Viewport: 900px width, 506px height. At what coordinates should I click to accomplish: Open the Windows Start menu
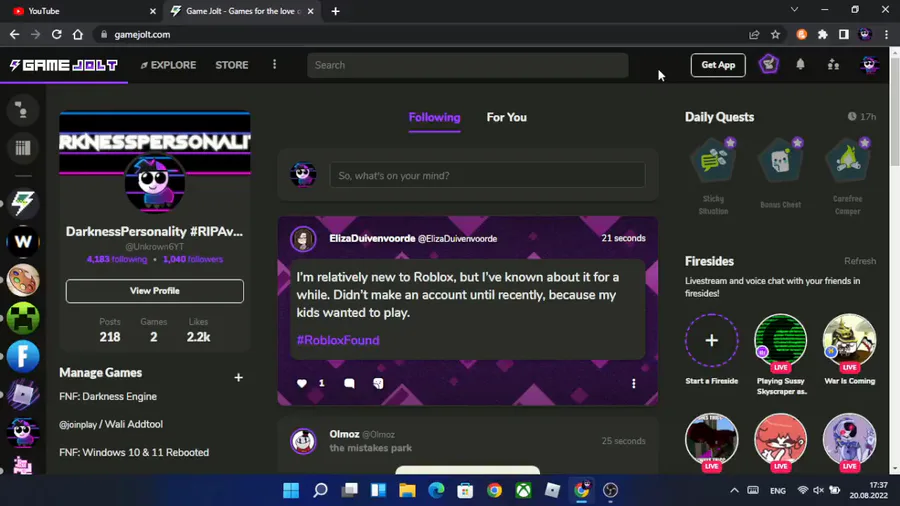click(291, 491)
